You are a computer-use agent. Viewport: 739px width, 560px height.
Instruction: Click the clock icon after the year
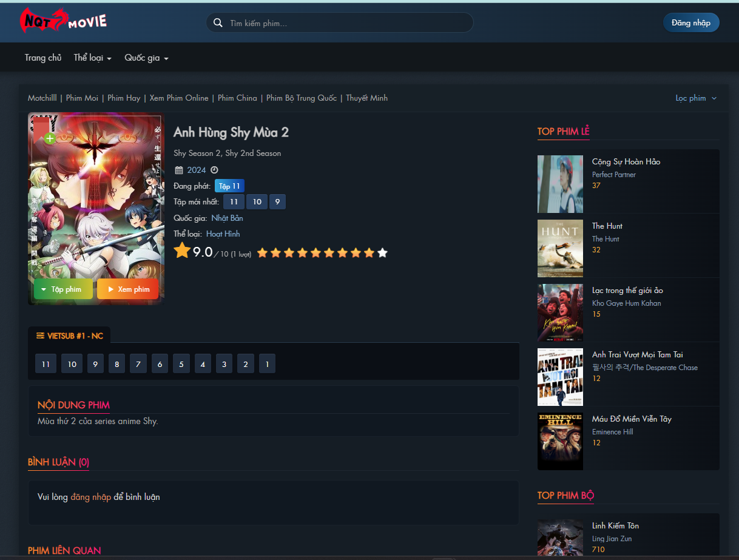[214, 170]
